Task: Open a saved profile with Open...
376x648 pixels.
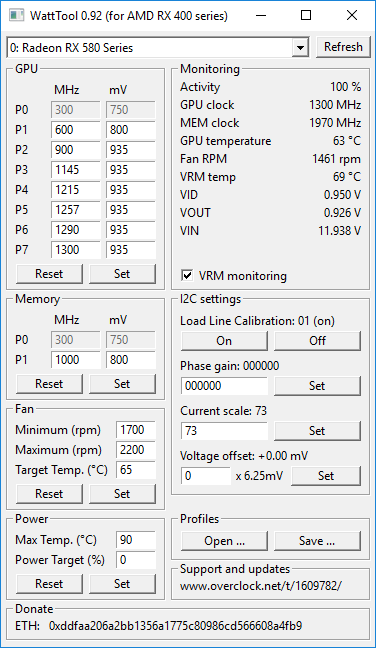Action: coord(224,541)
